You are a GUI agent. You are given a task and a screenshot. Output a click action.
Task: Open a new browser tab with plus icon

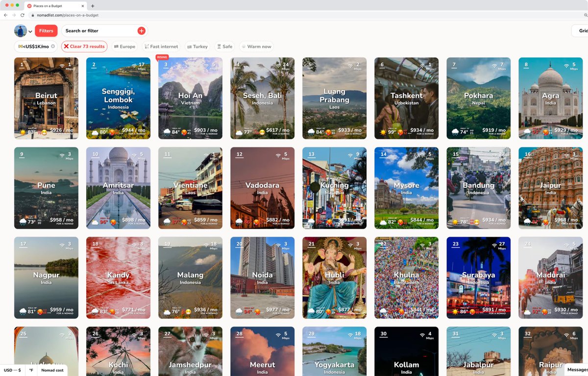[93, 6]
